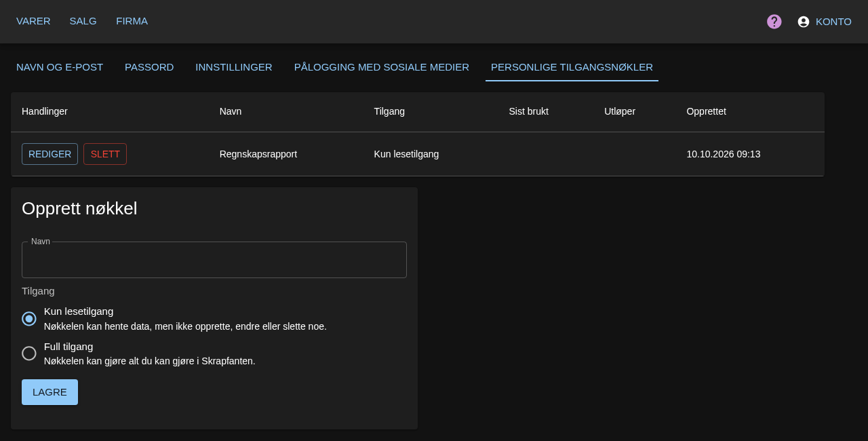Click the read-only key description text
This screenshot has height=441, width=868.
point(185,326)
